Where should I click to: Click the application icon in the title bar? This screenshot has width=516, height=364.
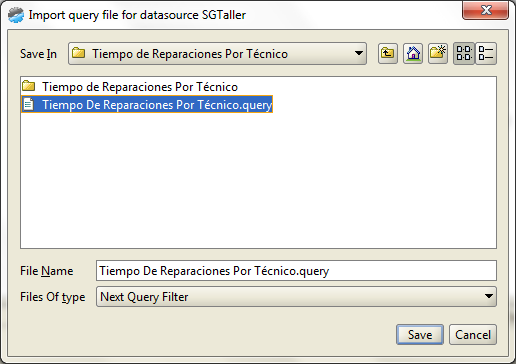16,15
